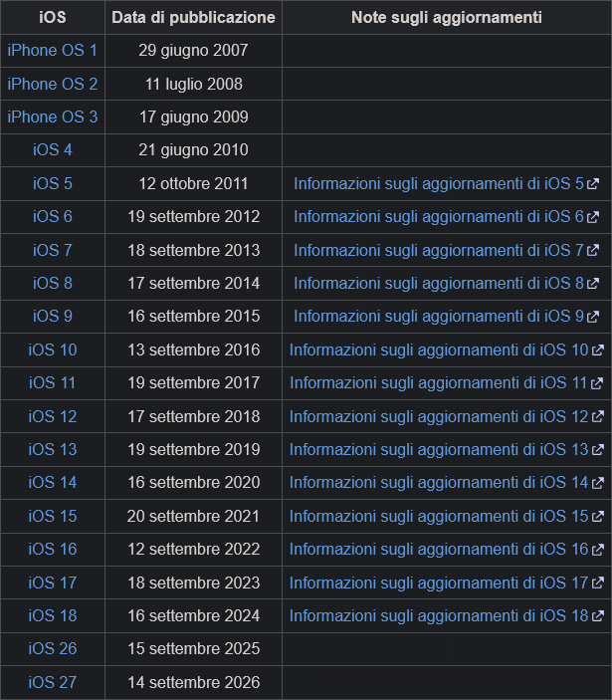Screen dimensions: 612x700
Task: Select the date 17 settembre 2018
Action: pos(194,416)
